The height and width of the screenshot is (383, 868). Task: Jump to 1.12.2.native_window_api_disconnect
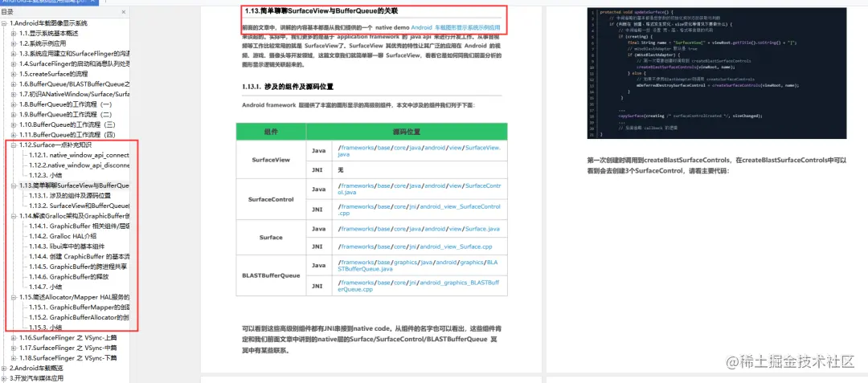click(x=79, y=165)
